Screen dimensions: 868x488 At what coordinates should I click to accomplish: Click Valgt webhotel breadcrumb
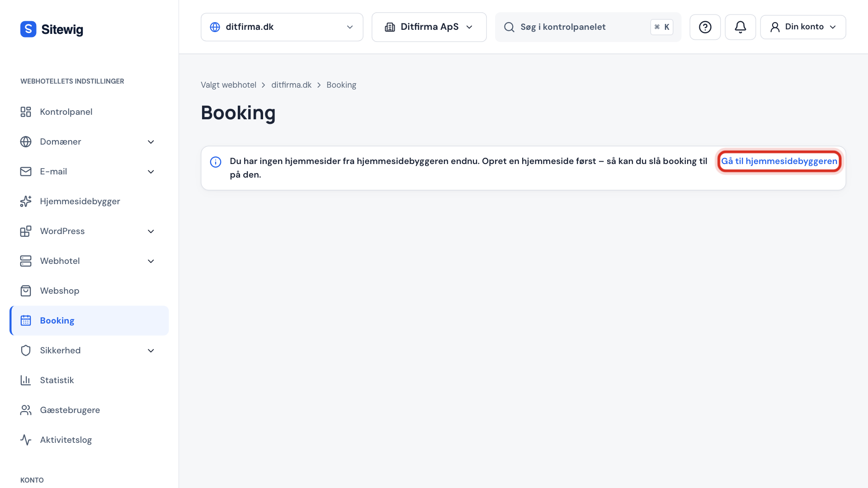point(228,85)
